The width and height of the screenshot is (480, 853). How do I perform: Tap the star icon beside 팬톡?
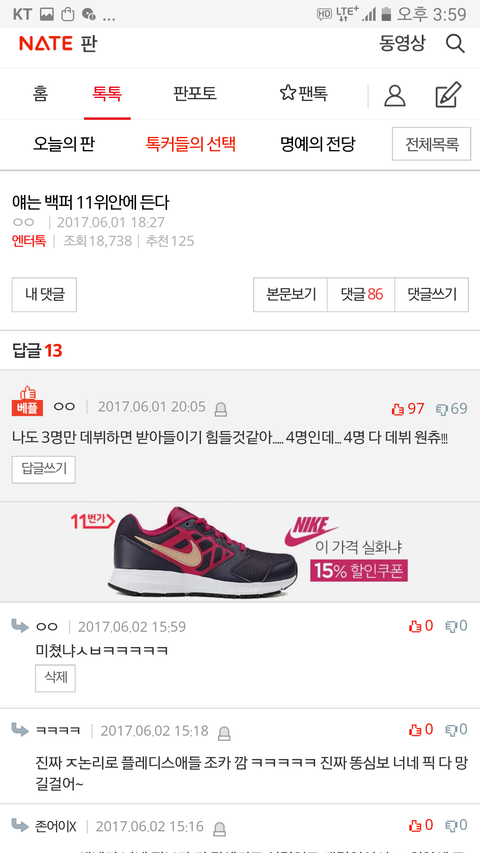click(x=287, y=93)
